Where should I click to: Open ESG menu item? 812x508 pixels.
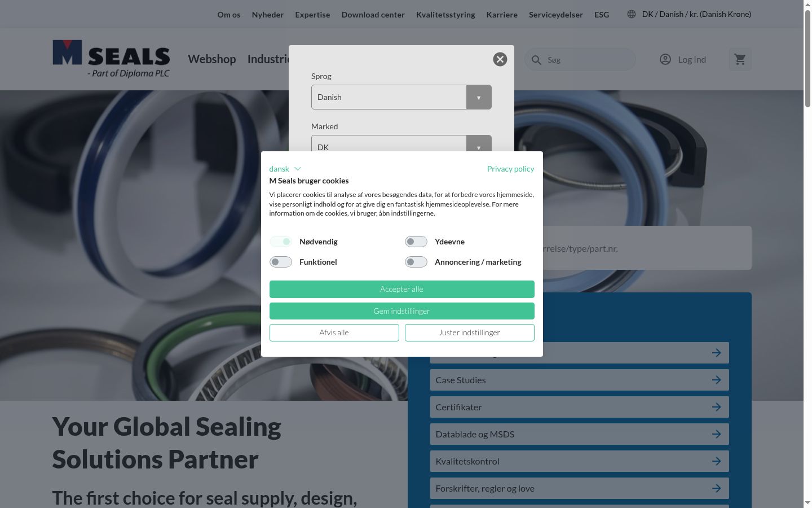(x=602, y=15)
